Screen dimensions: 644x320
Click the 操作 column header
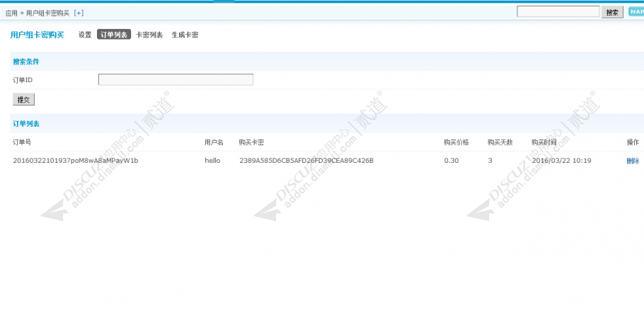coord(633,142)
